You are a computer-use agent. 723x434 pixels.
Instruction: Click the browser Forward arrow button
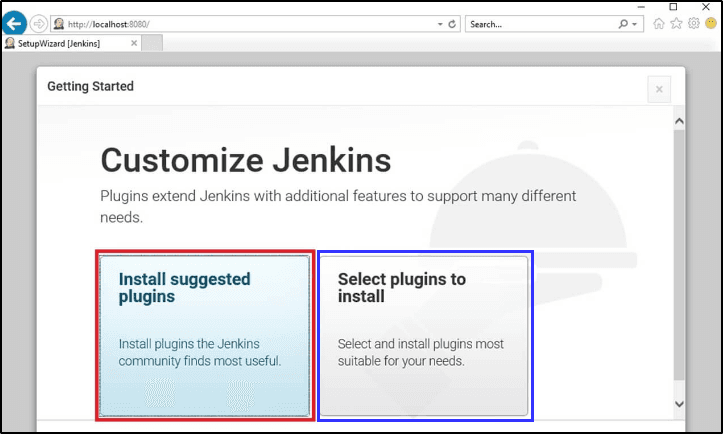39,23
